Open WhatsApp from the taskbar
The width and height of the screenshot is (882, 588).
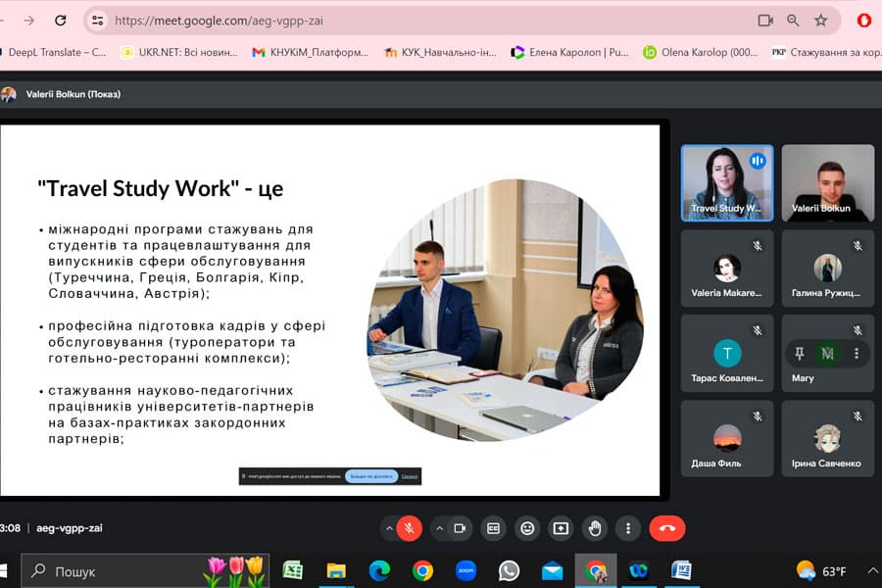click(509, 570)
